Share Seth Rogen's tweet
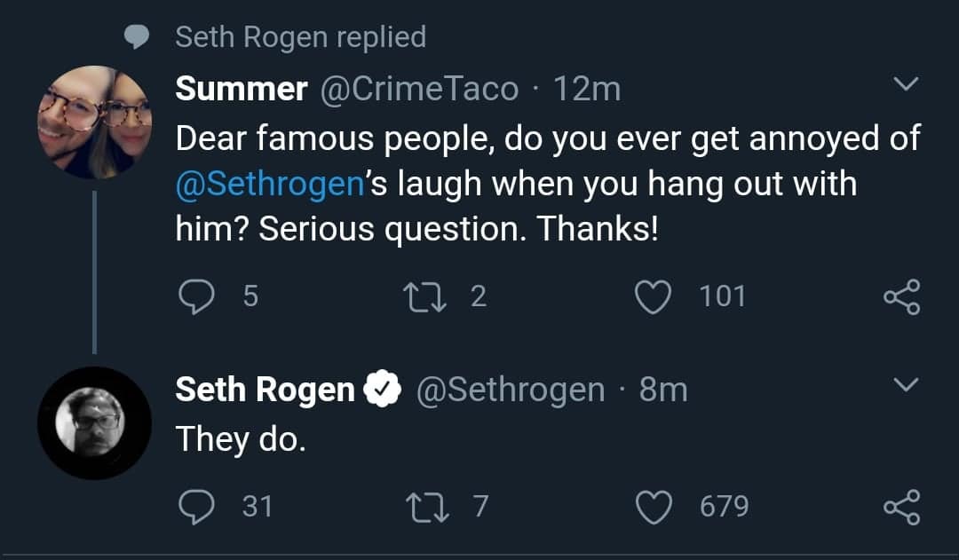 902,507
